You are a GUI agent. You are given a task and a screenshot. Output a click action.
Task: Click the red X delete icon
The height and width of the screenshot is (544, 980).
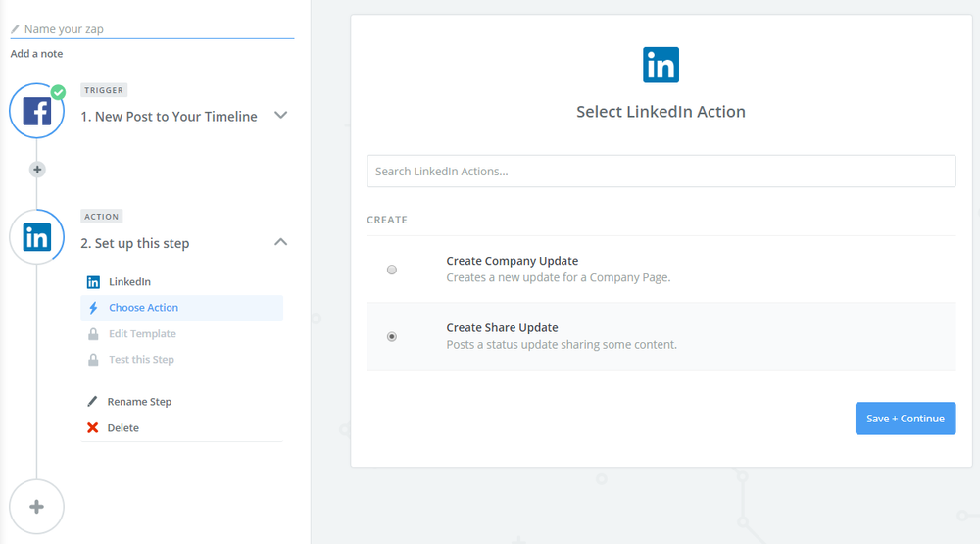click(x=93, y=428)
